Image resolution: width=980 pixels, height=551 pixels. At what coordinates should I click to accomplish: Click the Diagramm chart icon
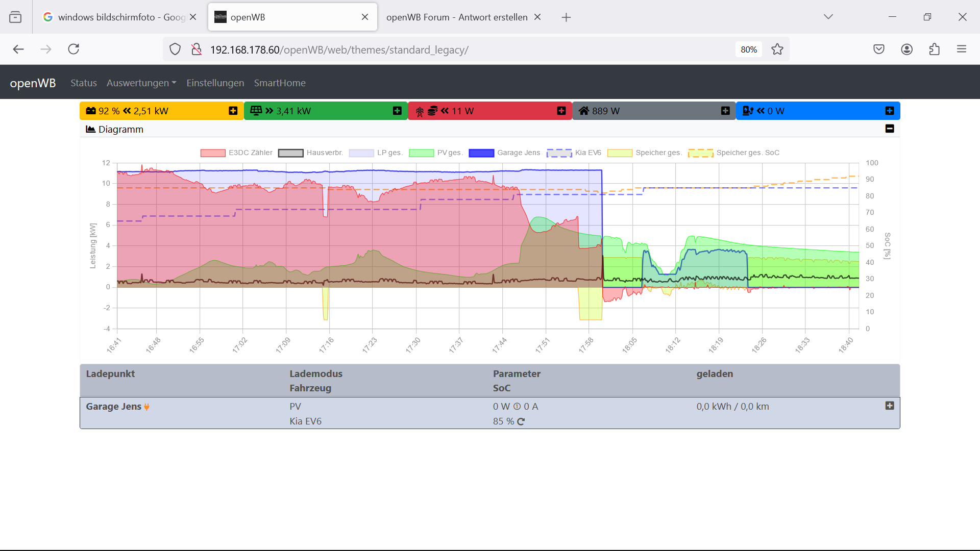91,129
